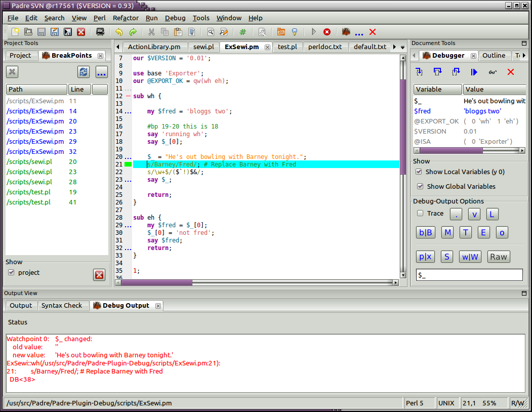Click the glasses display-value icon
The image size is (532, 412).
[x=493, y=71]
